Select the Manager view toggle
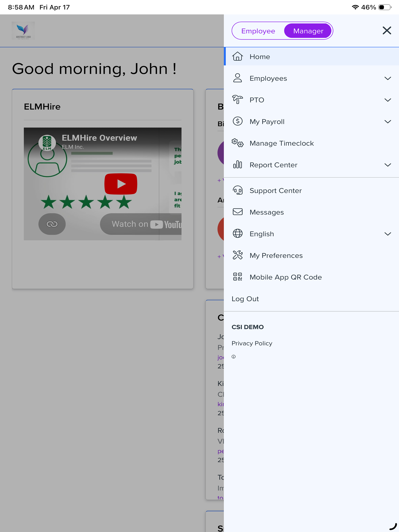The image size is (399, 532). tap(308, 31)
